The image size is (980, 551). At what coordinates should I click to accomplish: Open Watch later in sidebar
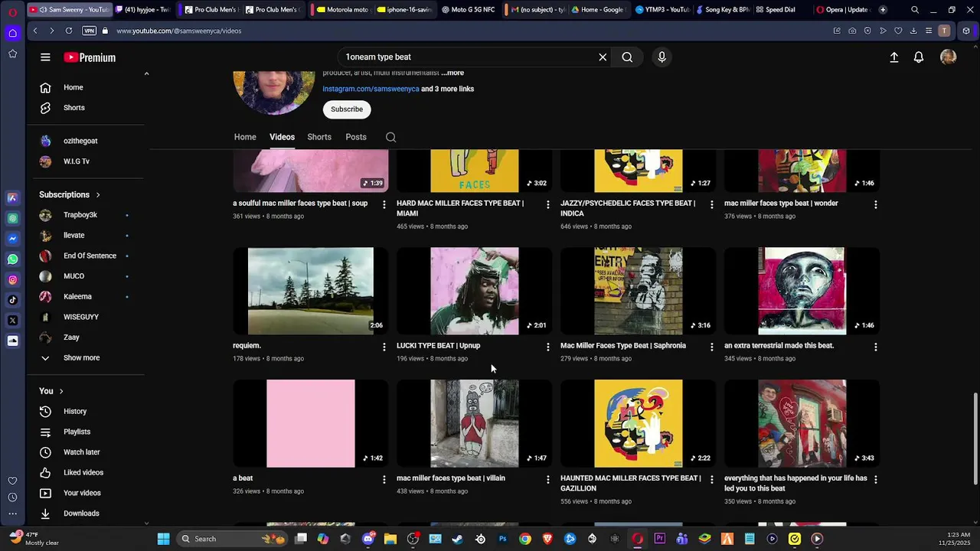click(x=81, y=452)
